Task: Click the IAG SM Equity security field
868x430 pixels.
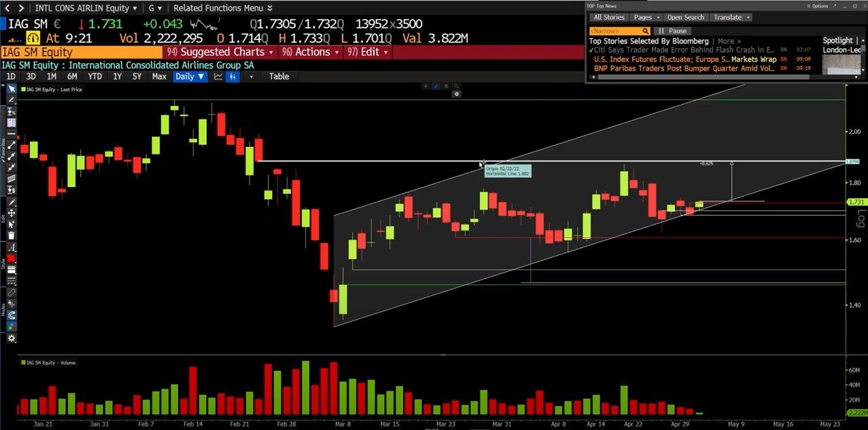Action: point(82,52)
